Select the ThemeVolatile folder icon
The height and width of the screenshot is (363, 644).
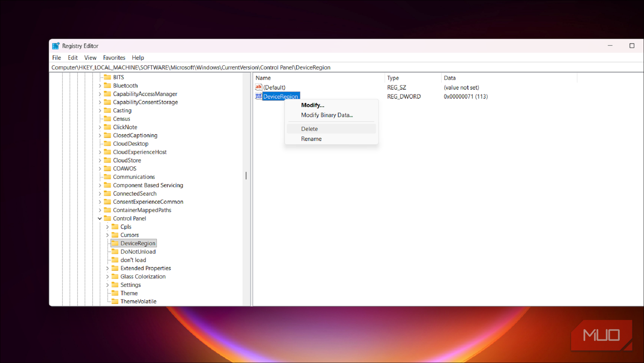pyautogui.click(x=115, y=301)
